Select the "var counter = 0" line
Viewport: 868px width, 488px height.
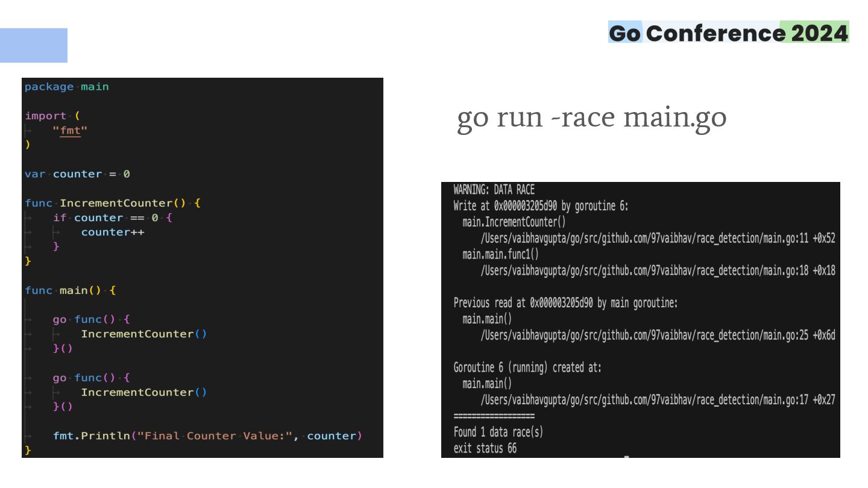pyautogui.click(x=77, y=174)
